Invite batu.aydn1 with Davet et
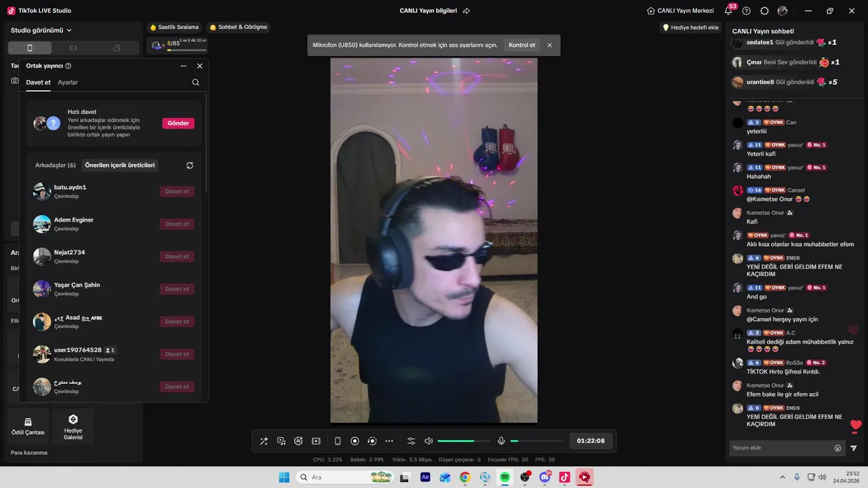The image size is (868, 488). coord(177,191)
